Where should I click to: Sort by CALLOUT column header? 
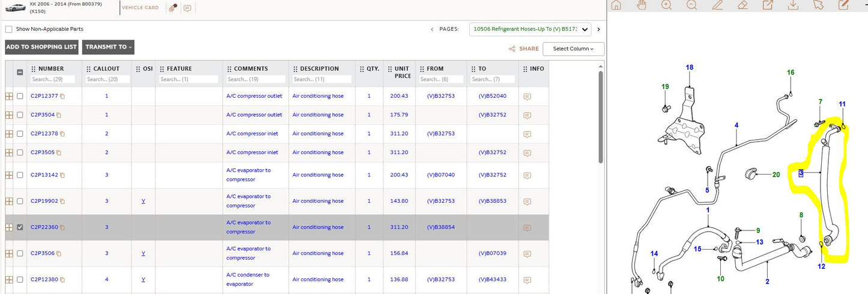click(x=106, y=68)
